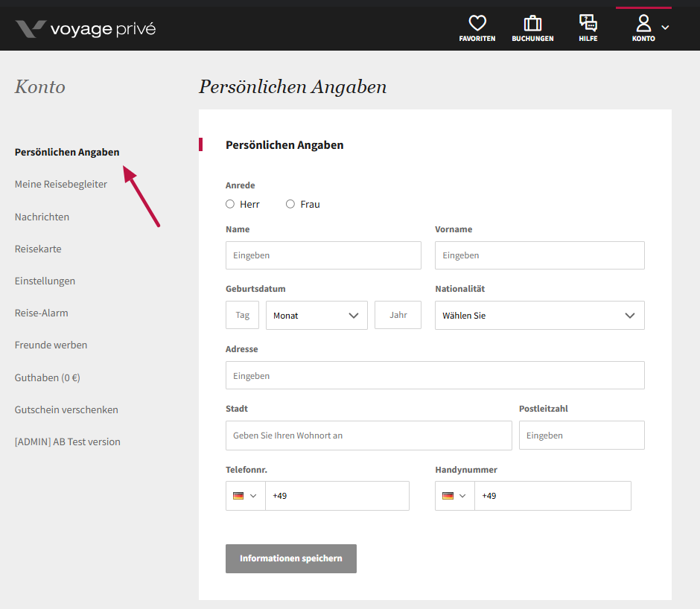Focus the Postleitzahl input field
This screenshot has height=609, width=700.
pos(582,436)
